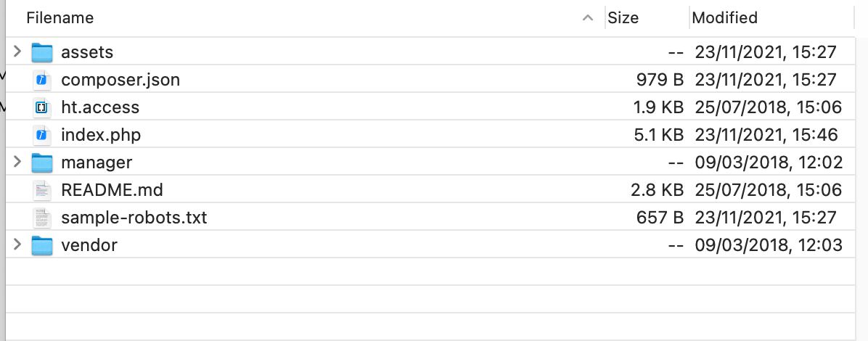This screenshot has width=868, height=341.
Task: Click the manager folder icon
Action: pos(41,163)
